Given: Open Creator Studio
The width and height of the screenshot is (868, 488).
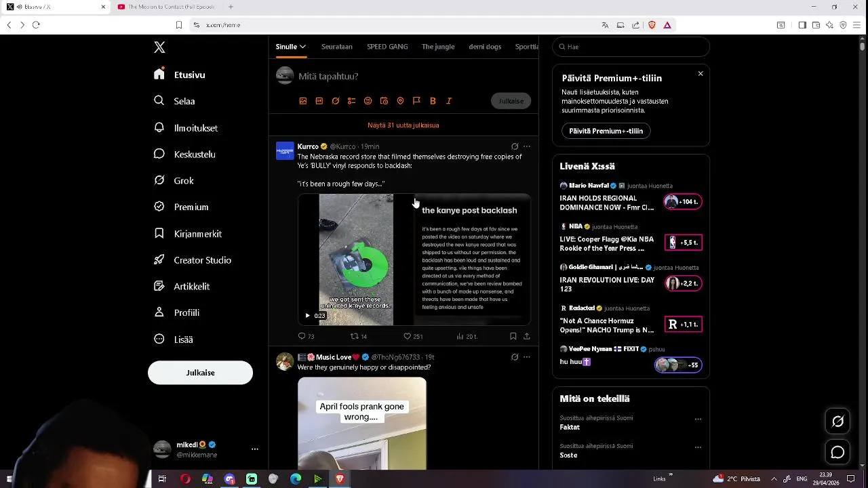Looking at the screenshot, I should coord(193,260).
